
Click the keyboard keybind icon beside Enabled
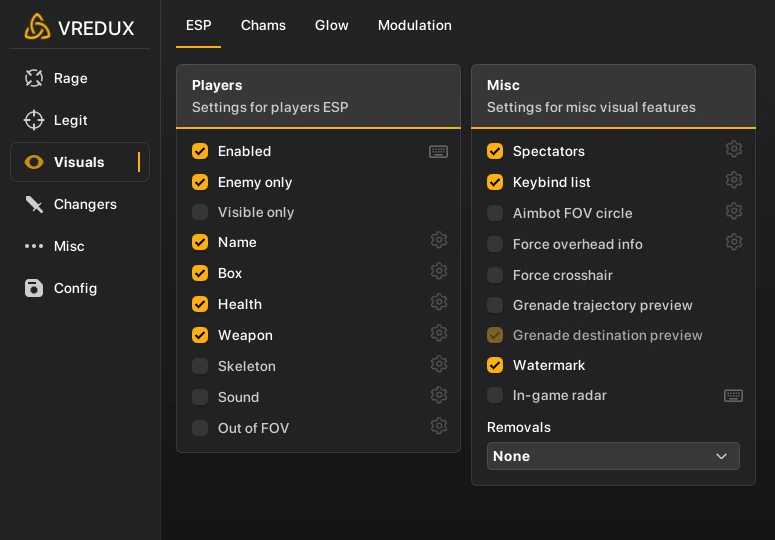[x=438, y=151]
